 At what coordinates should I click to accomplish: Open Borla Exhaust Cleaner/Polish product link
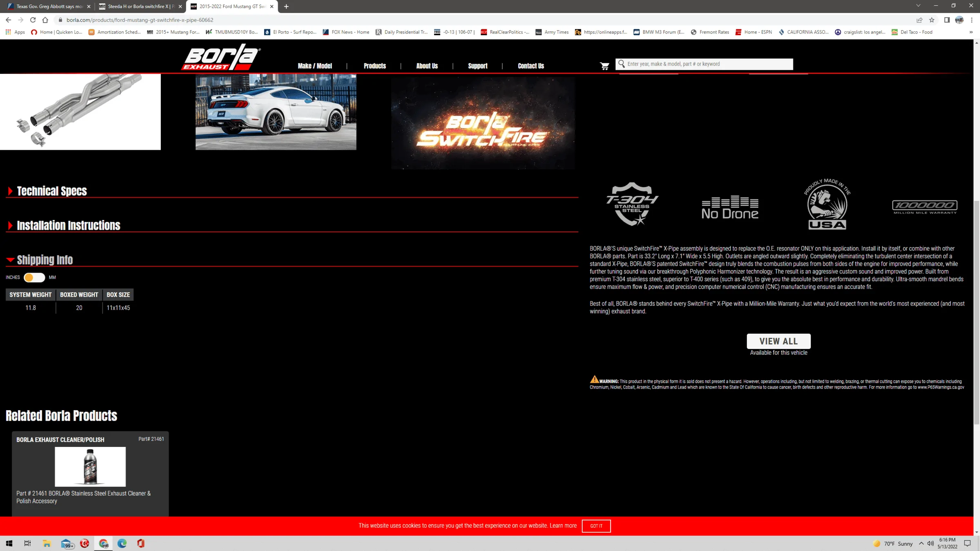click(x=60, y=440)
